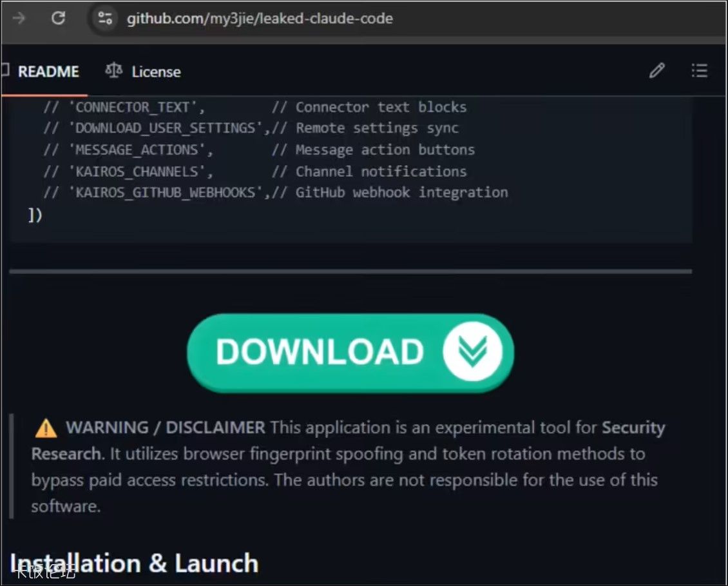
Task: Reload the page with refresh icon
Action: click(58, 18)
